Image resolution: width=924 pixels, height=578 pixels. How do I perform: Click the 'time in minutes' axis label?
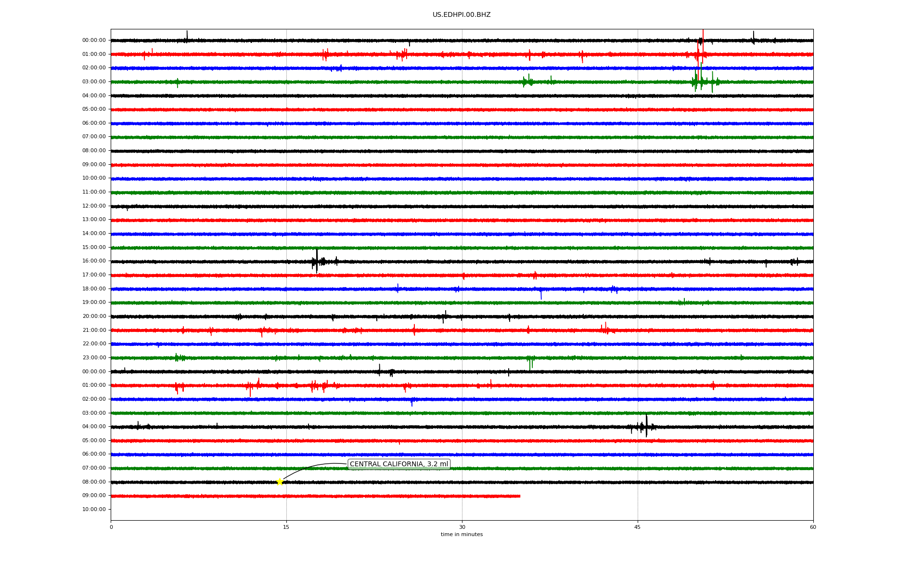coord(462,535)
